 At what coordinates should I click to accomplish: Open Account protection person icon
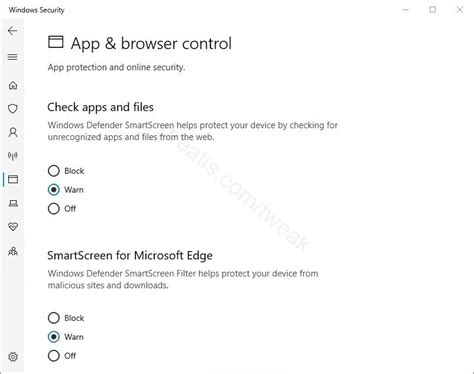[13, 132]
